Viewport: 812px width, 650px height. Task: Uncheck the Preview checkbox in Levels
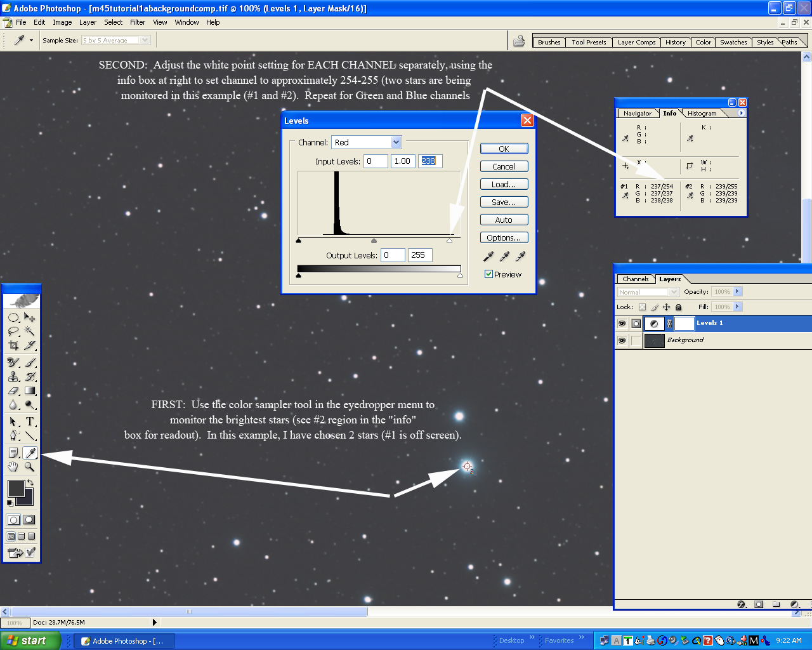[488, 274]
